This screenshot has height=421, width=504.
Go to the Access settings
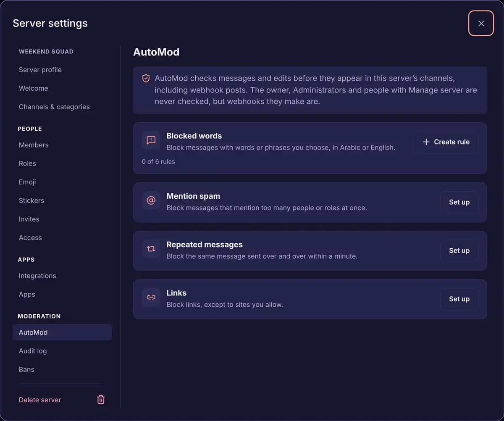[62, 237]
